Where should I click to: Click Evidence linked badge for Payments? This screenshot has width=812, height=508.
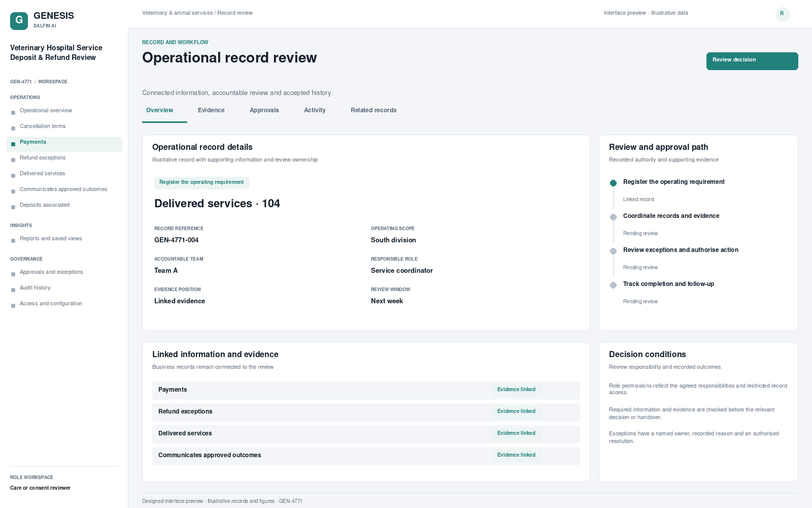tap(516, 390)
